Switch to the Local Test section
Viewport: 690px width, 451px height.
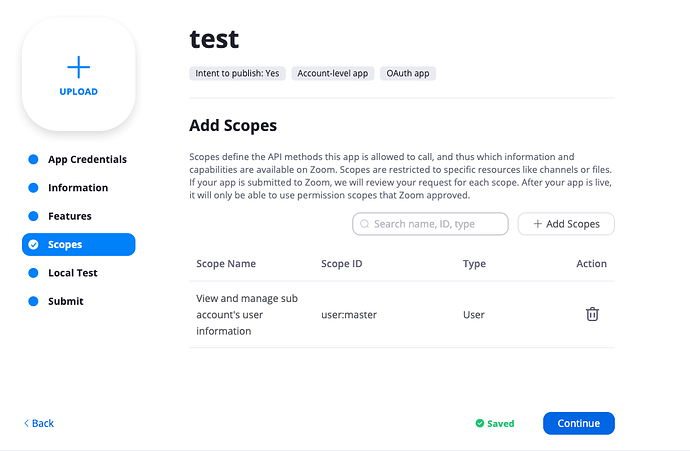(73, 273)
